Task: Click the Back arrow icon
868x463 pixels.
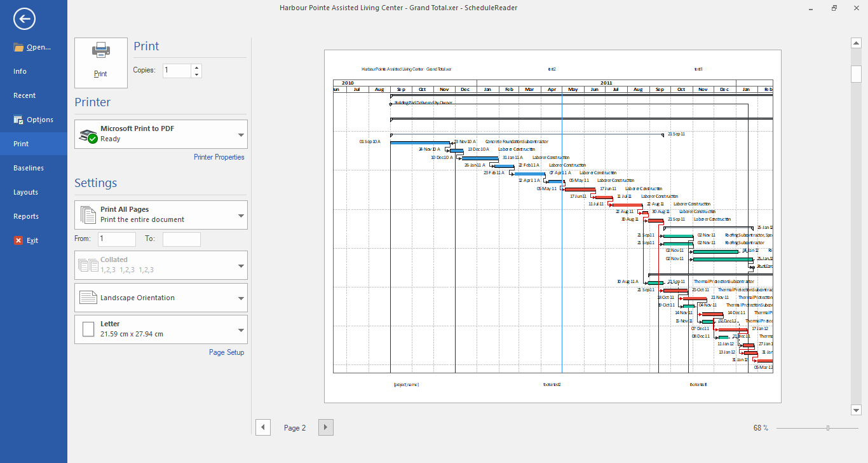Action: pos(24,19)
